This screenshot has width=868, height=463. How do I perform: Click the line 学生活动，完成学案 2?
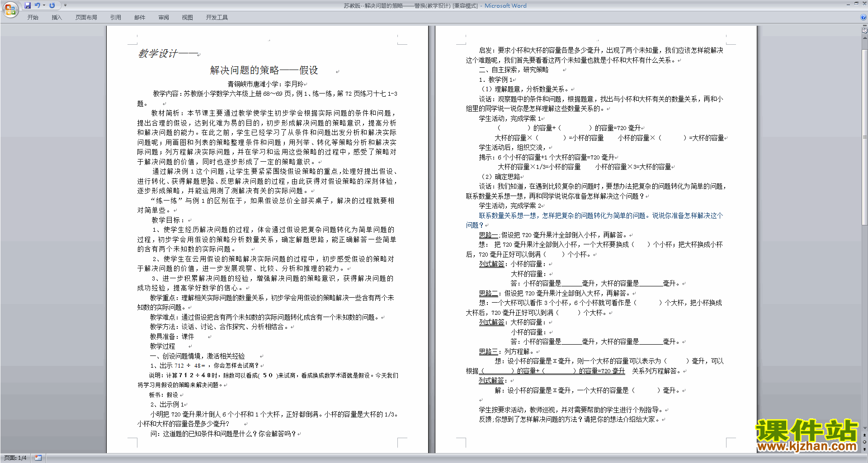pos(510,206)
